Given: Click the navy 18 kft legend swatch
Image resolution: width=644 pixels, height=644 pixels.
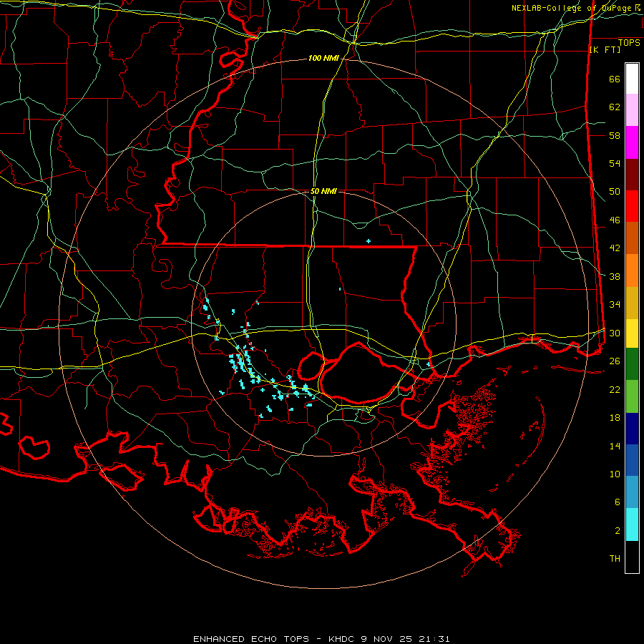Looking at the screenshot, I should tap(632, 429).
